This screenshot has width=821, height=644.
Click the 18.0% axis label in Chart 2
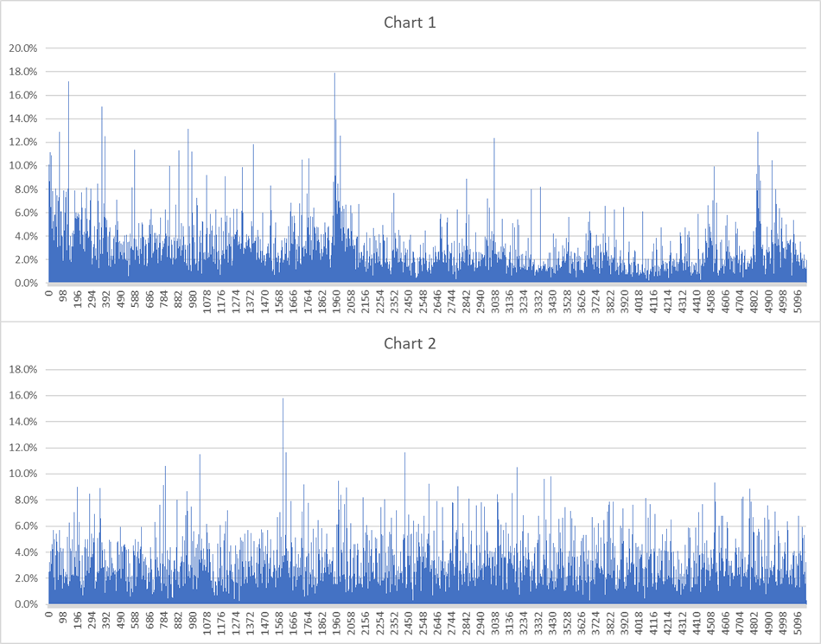(23, 370)
